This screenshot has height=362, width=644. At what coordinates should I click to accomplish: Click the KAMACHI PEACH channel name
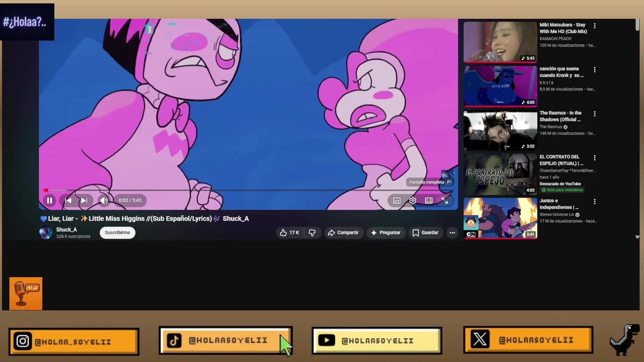point(555,39)
